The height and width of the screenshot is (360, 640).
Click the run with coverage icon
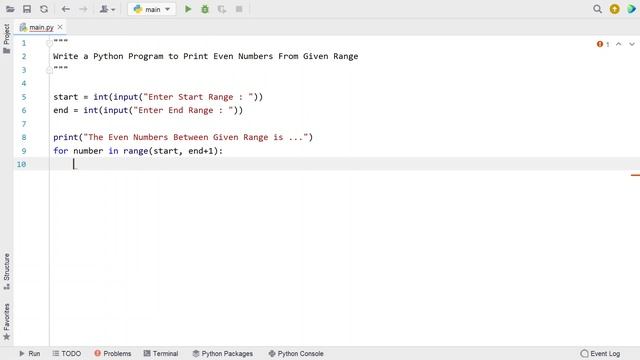point(222,9)
